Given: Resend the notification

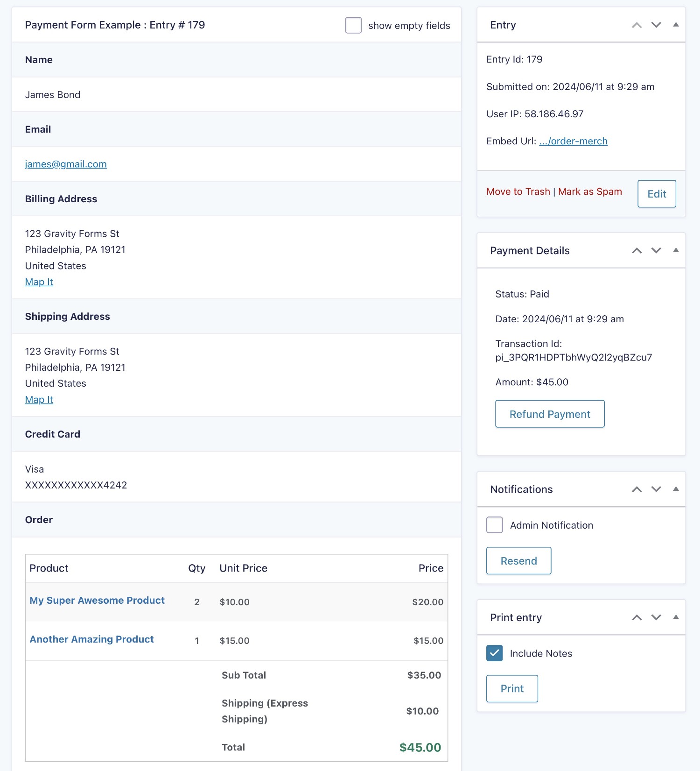Looking at the screenshot, I should coord(518,560).
